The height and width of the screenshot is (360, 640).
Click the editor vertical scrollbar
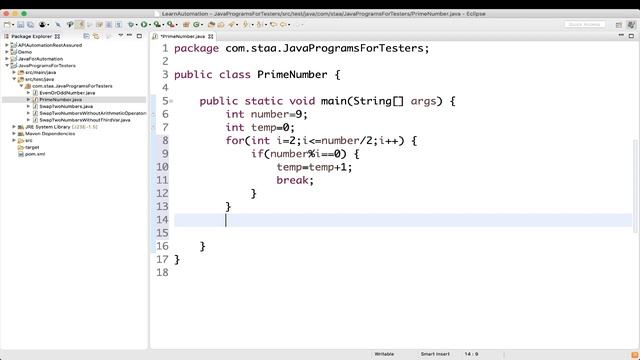coord(635,186)
